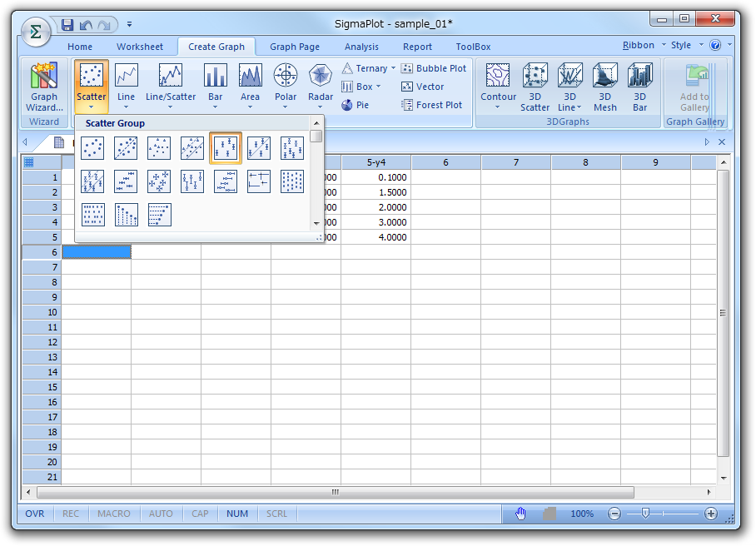The image size is (756, 546).
Task: Select the 5-y4 column header
Action: 376,162
